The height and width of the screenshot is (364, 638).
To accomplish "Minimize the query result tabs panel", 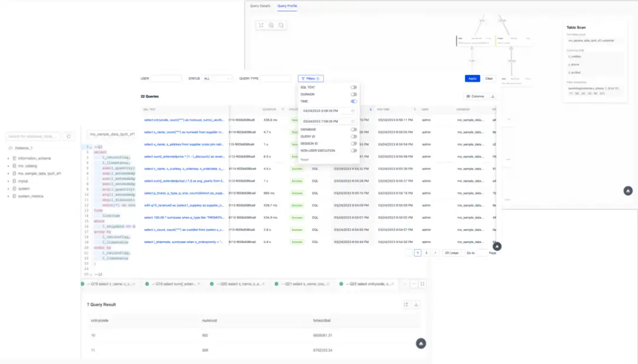I will pos(414,284).
